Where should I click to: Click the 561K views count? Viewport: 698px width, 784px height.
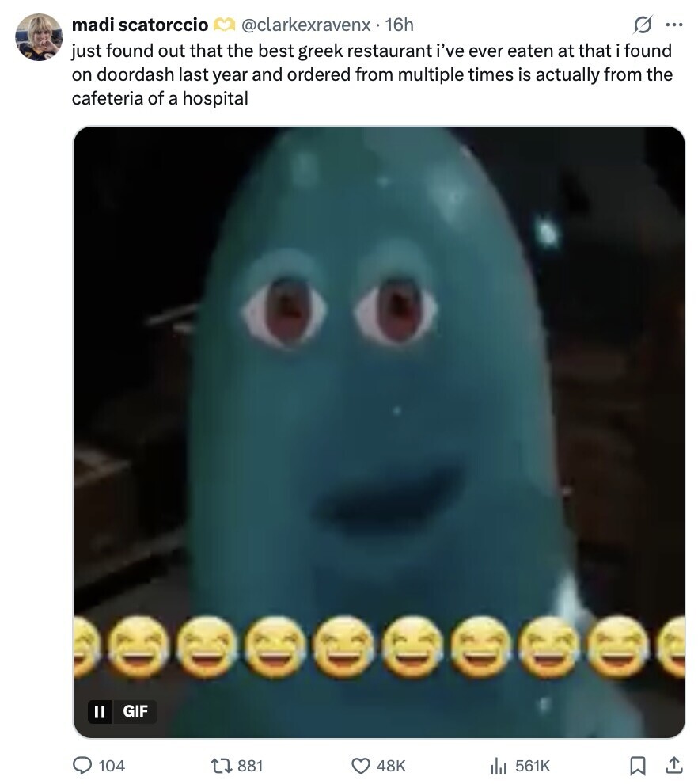click(x=532, y=766)
